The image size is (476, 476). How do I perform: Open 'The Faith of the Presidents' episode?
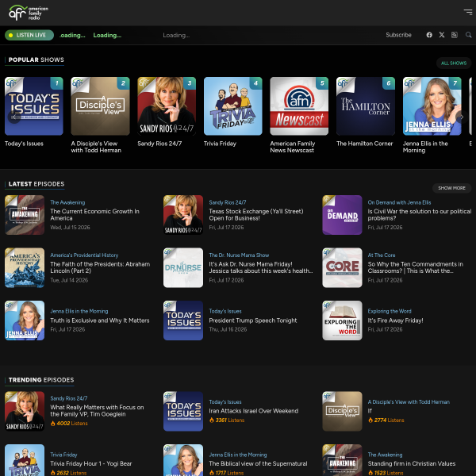point(100,267)
